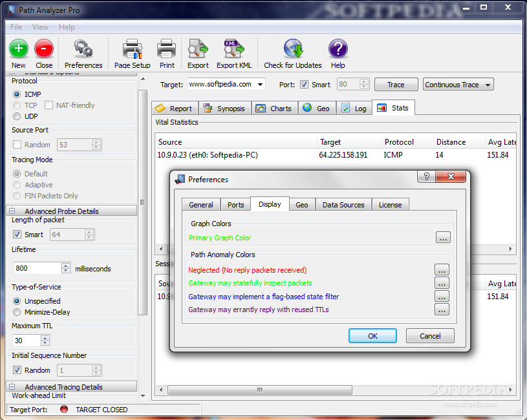This screenshot has width=527, height=420.
Task: Toggle Random source port checkbox
Action: click(17, 145)
